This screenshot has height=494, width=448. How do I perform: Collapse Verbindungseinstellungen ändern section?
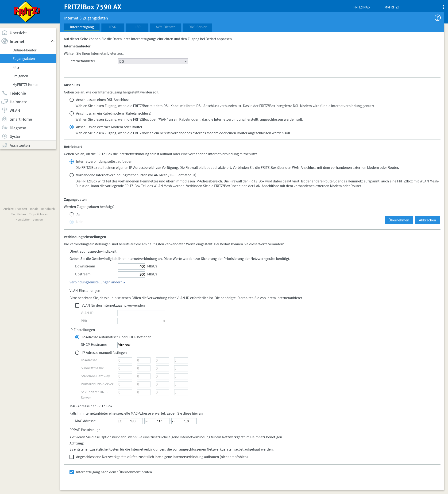pyautogui.click(x=97, y=282)
